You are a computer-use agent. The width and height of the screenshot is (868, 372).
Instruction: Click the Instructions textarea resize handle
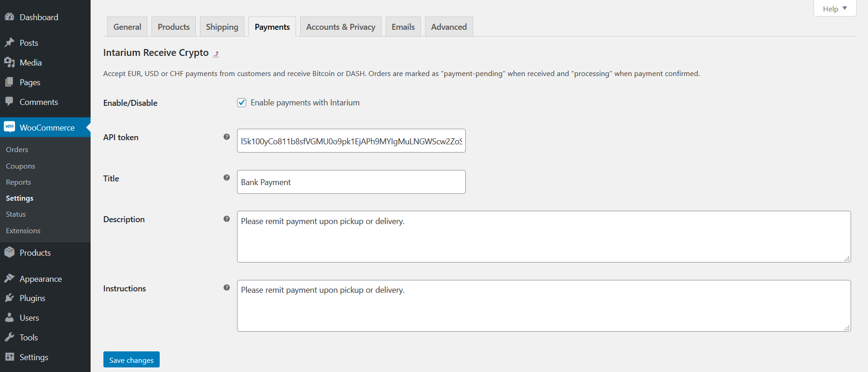click(x=847, y=328)
